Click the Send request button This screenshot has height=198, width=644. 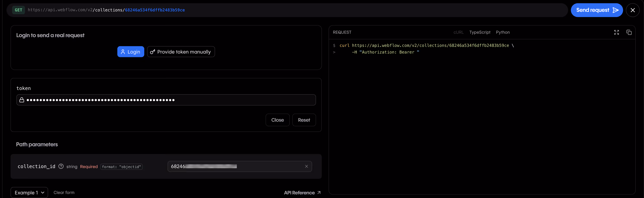pos(597,10)
